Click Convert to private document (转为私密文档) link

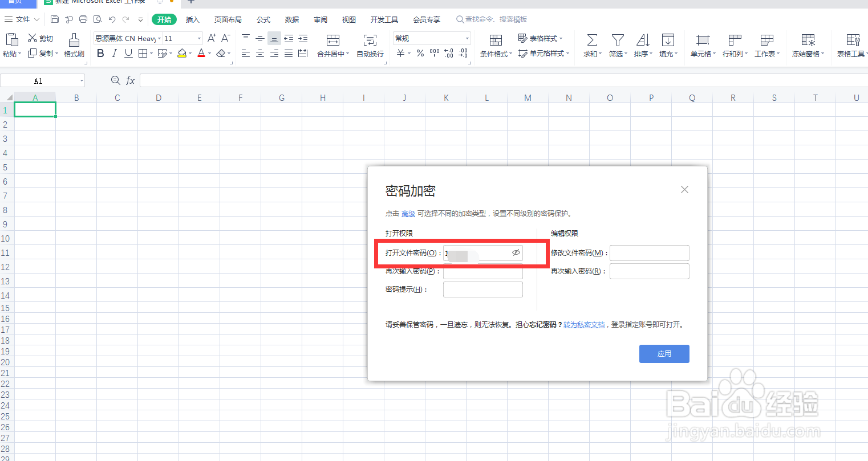tap(584, 325)
